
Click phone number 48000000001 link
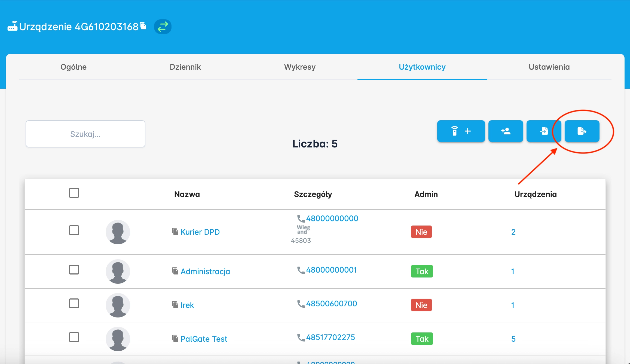point(331,270)
